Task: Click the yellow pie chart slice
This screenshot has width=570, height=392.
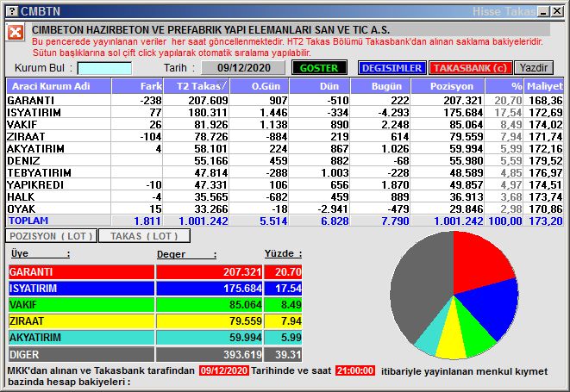Action: coord(452,338)
